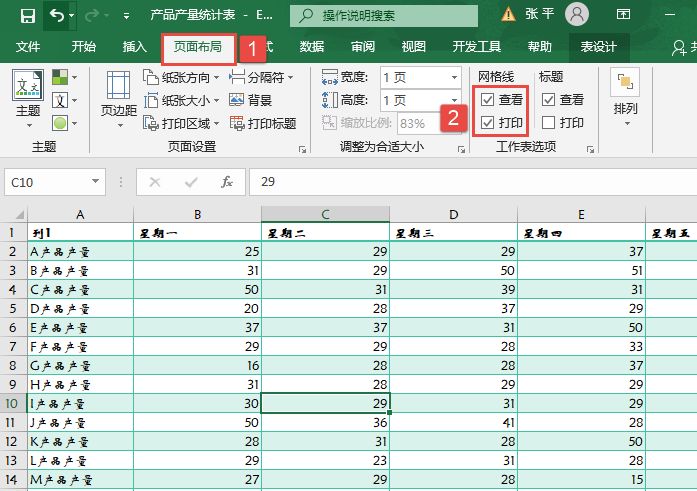Open 分隔符 breaks dropdown
The width and height of the screenshot is (697, 491).
click(x=261, y=77)
